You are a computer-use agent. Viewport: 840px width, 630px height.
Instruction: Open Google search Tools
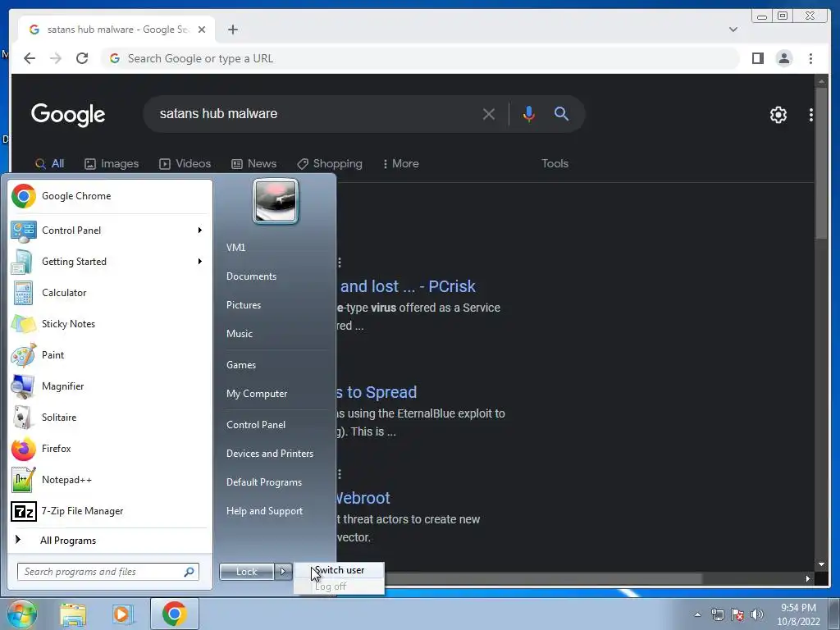[555, 163]
